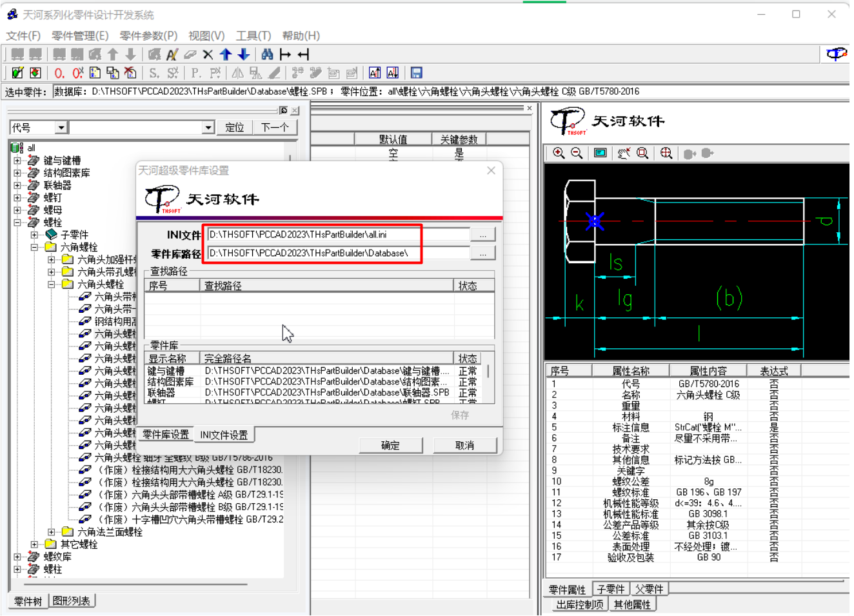
Task: Click the blue floppy disk save icon
Action: [417, 73]
